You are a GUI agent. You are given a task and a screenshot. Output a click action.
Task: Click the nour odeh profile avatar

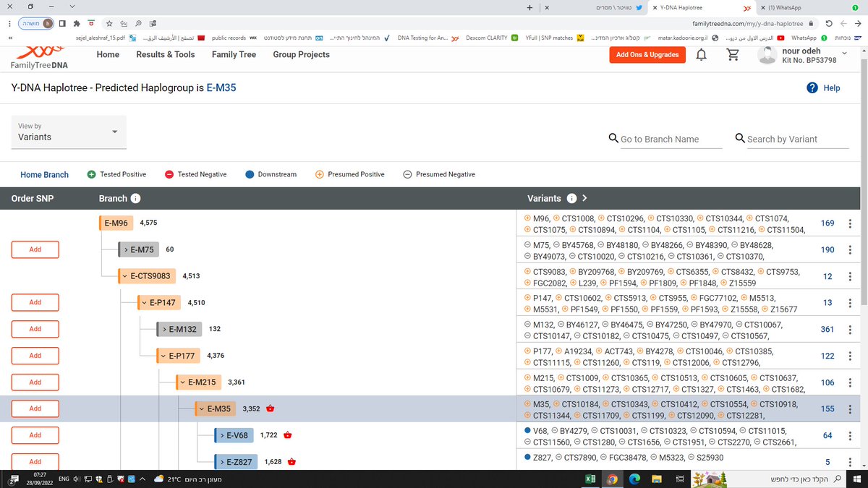coord(767,53)
